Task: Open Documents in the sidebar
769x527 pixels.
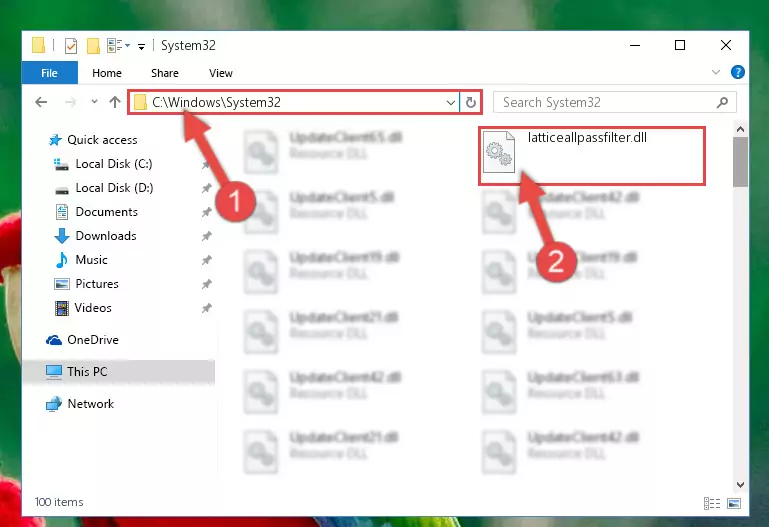Action: pos(97,212)
